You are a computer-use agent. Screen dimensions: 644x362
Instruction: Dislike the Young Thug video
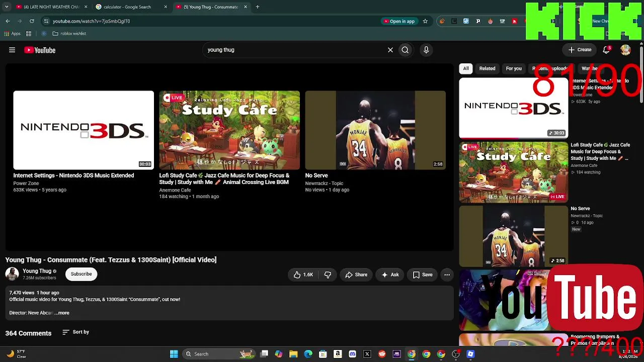(x=328, y=275)
